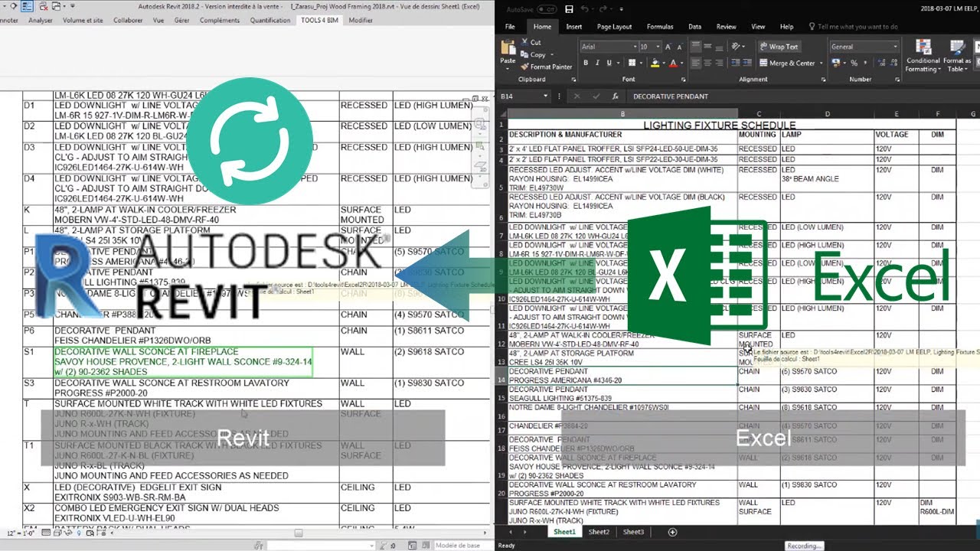Switch to the Formulas ribbon tab
980x551 pixels.
coord(660,27)
